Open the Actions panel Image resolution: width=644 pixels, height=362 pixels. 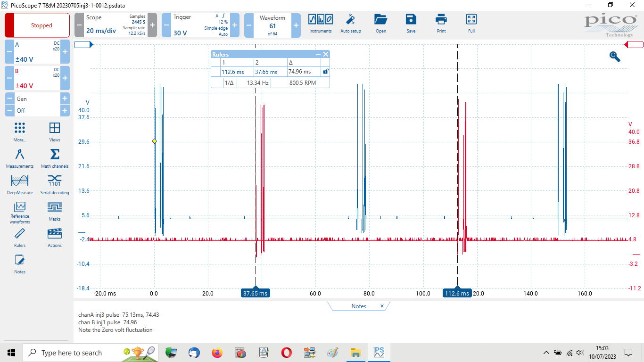[55, 237]
